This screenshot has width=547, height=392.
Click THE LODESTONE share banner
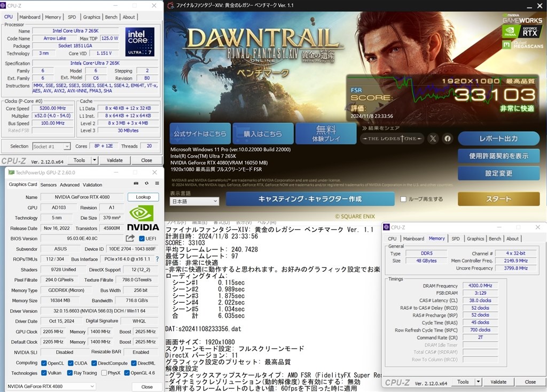pos(392,138)
